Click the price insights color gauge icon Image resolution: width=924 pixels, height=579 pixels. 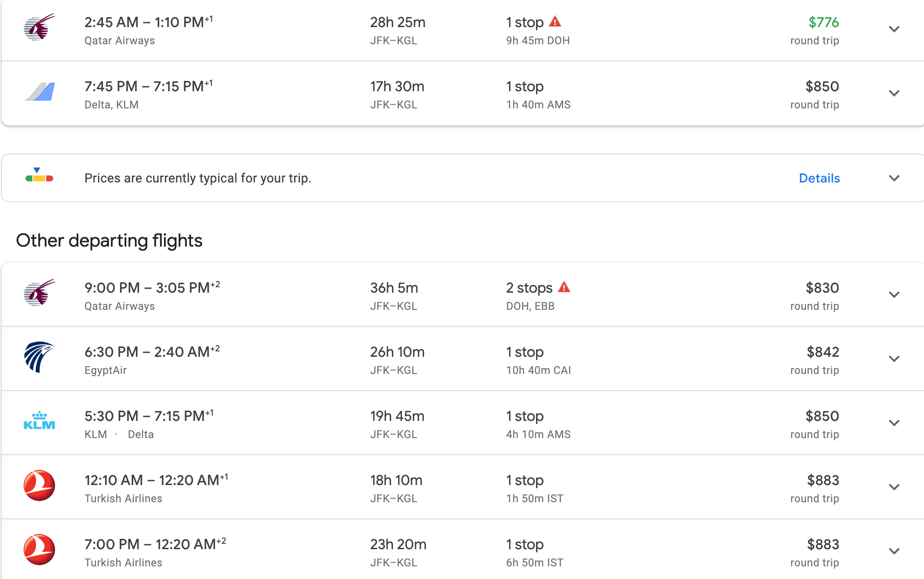click(39, 176)
